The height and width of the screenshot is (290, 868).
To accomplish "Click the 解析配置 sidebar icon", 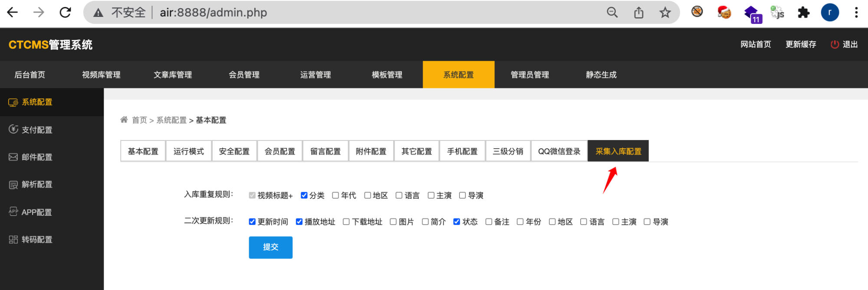I will pyautogui.click(x=13, y=185).
